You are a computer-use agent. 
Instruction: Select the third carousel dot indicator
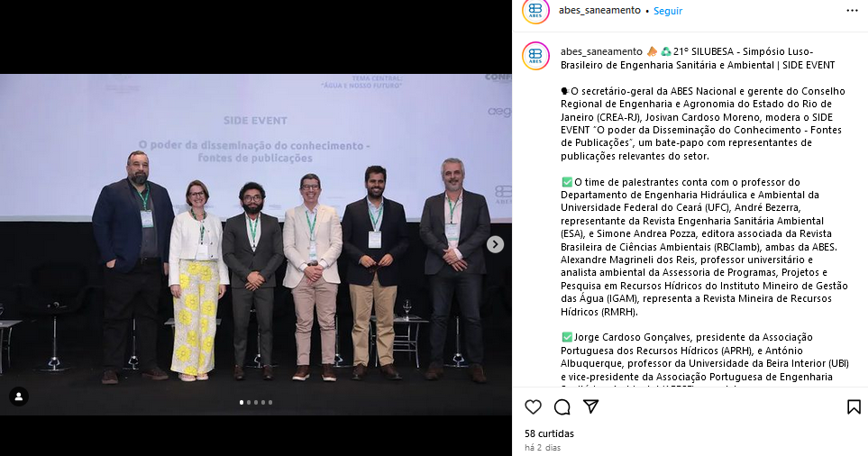point(256,402)
